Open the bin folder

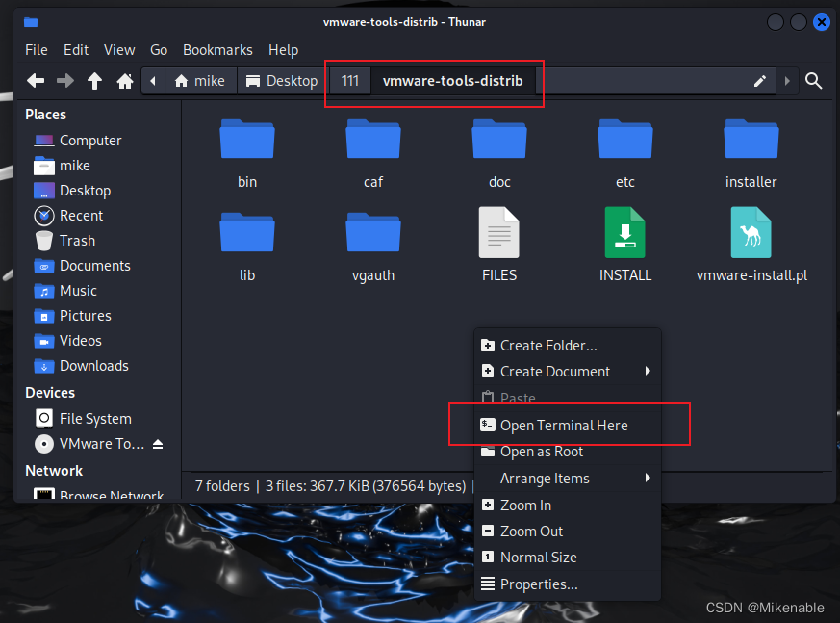click(247, 154)
